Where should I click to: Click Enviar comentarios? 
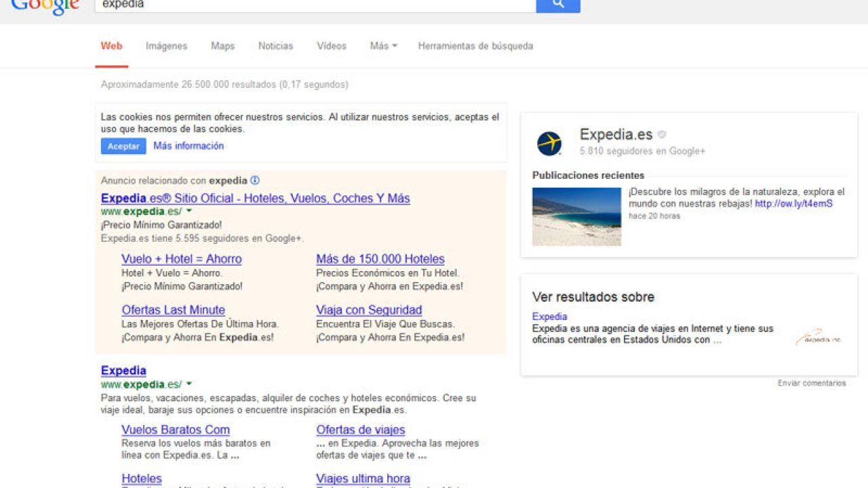click(x=812, y=383)
